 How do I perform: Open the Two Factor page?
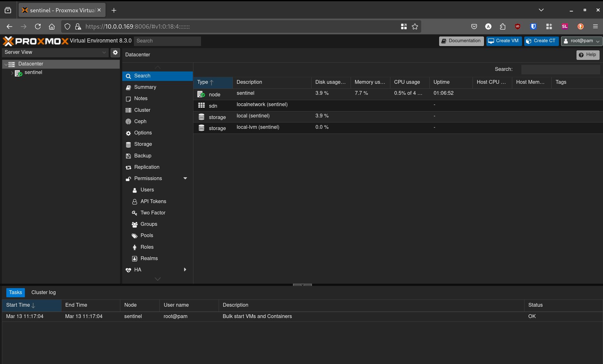(x=158, y=213)
